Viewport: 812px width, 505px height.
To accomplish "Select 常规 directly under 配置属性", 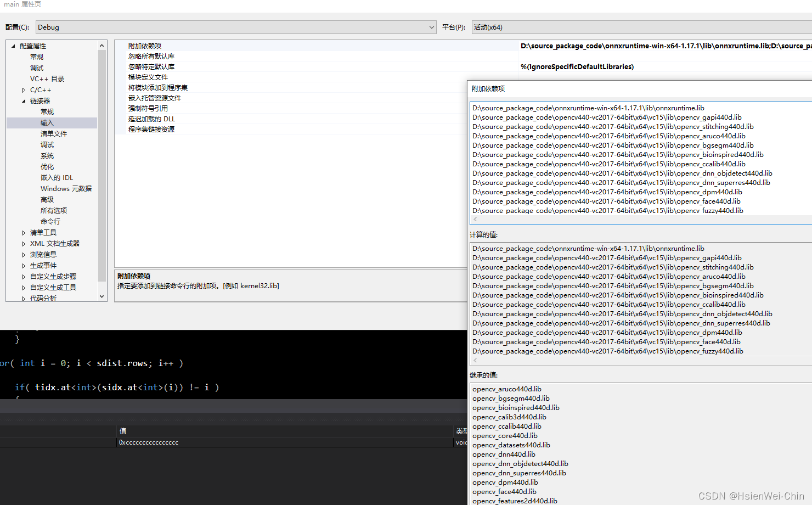I will click(37, 57).
